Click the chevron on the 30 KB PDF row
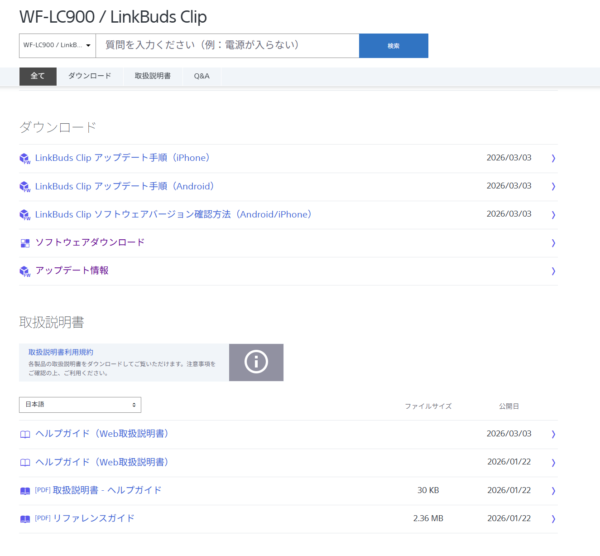This screenshot has width=600, height=556. click(553, 491)
